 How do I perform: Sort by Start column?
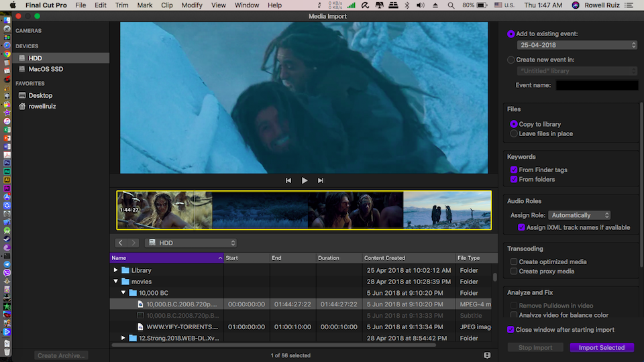[x=246, y=257]
